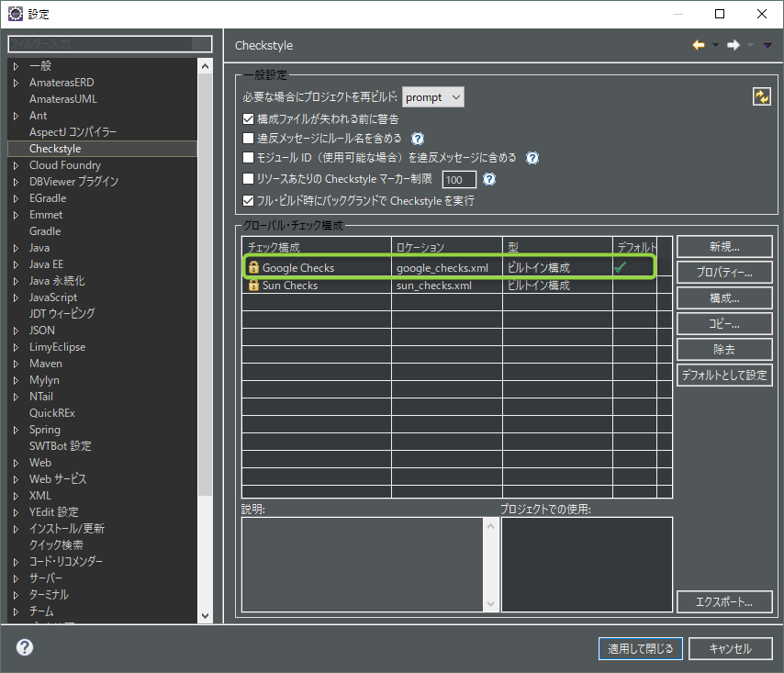The width and height of the screenshot is (784, 673).
Task: Select SWTBot 設定 in the tree
Action: pos(60,446)
